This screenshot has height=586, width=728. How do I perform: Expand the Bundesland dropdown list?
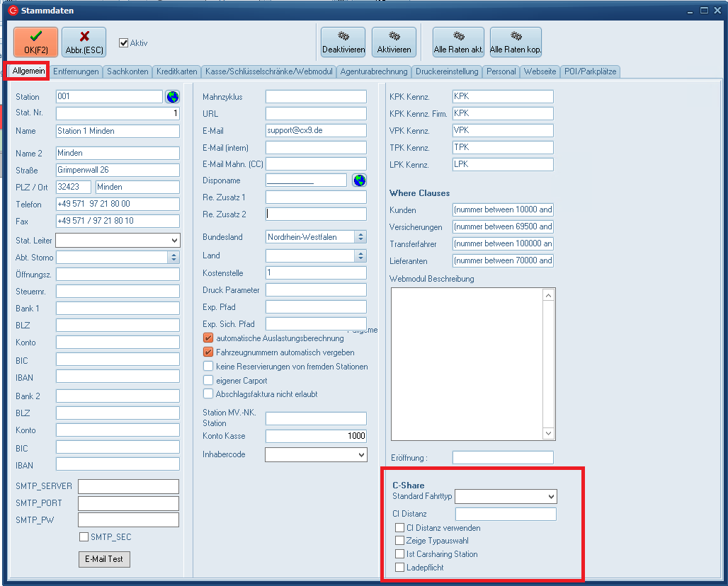point(360,237)
